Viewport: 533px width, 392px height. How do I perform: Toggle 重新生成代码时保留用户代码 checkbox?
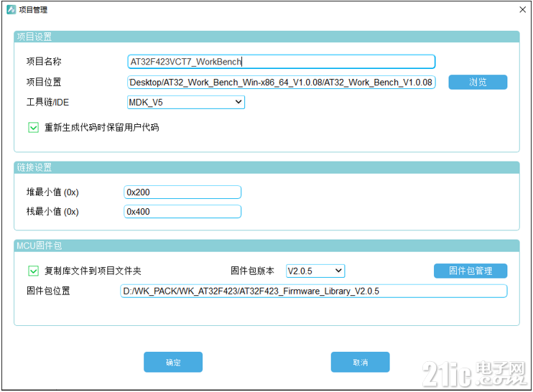click(33, 128)
